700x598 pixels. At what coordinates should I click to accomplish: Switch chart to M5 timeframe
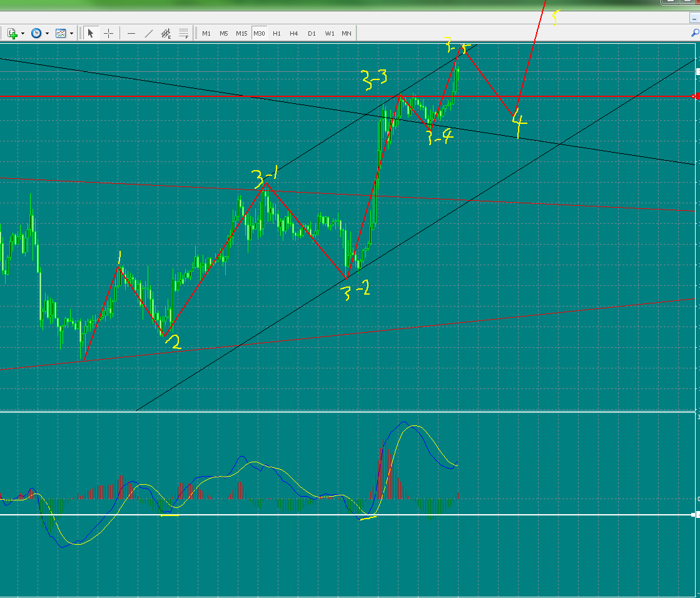(224, 34)
